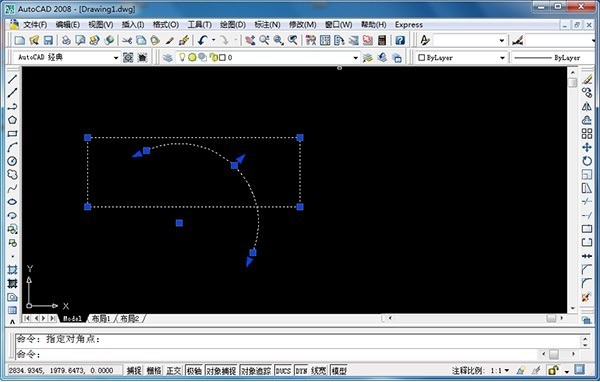600x382 pixels.
Task: Choose the Rotate tool in modify toolbar
Action: click(x=587, y=161)
